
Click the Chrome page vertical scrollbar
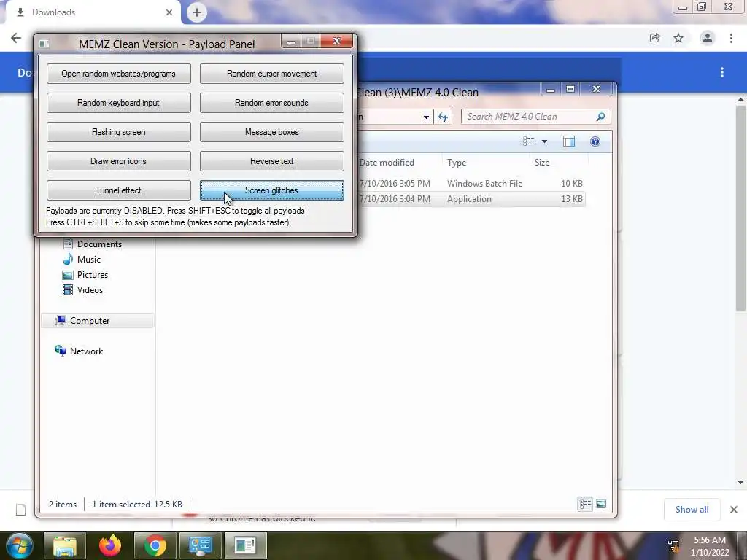[x=740, y=209]
